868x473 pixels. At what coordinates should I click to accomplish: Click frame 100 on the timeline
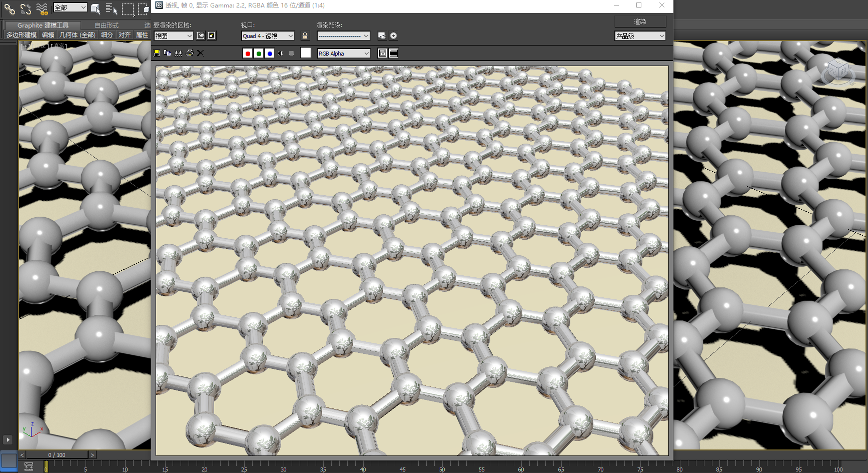838,469
